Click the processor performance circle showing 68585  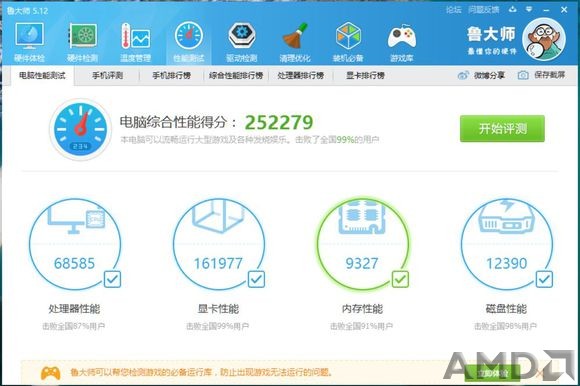[x=75, y=244]
